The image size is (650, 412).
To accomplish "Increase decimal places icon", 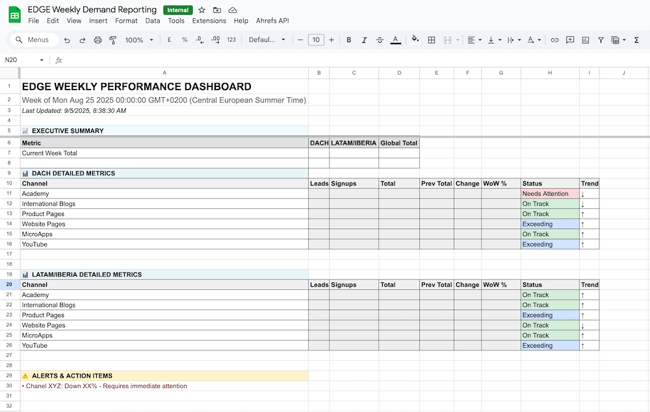I will pyautogui.click(x=216, y=40).
